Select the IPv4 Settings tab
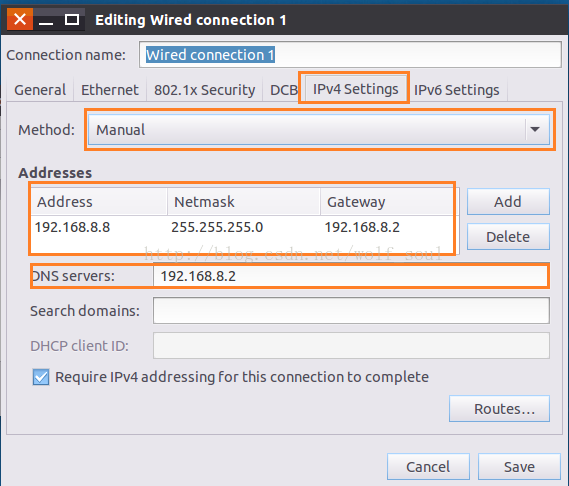This screenshot has width=569, height=486. (x=356, y=89)
